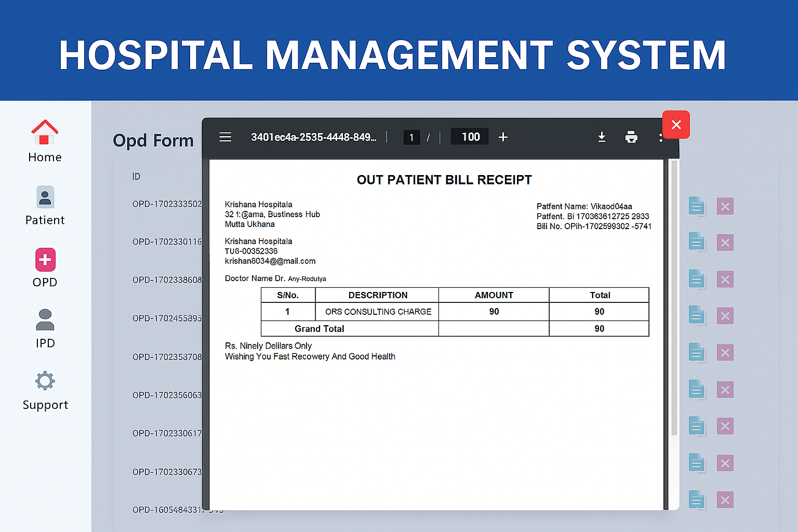Toggle the PDF viewer sidebar menu
The image size is (798, 532).
point(225,137)
